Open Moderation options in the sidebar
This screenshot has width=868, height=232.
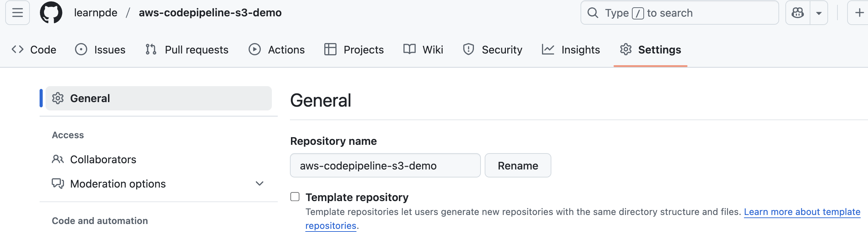[159, 184]
